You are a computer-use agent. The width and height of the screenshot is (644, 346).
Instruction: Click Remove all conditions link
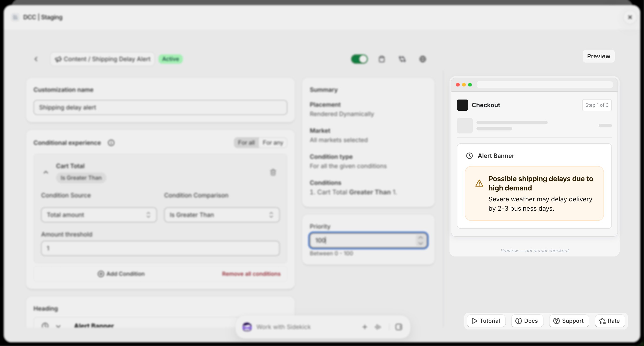pyautogui.click(x=251, y=274)
